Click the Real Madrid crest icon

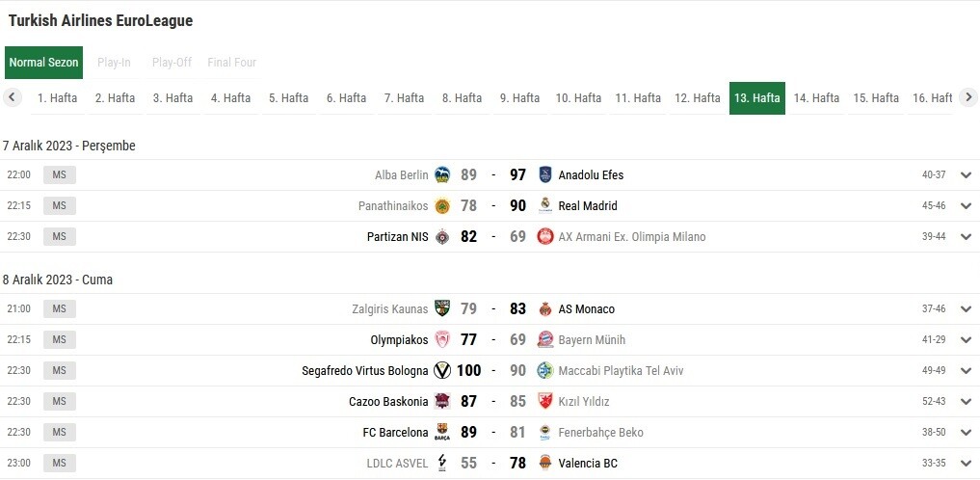545,205
